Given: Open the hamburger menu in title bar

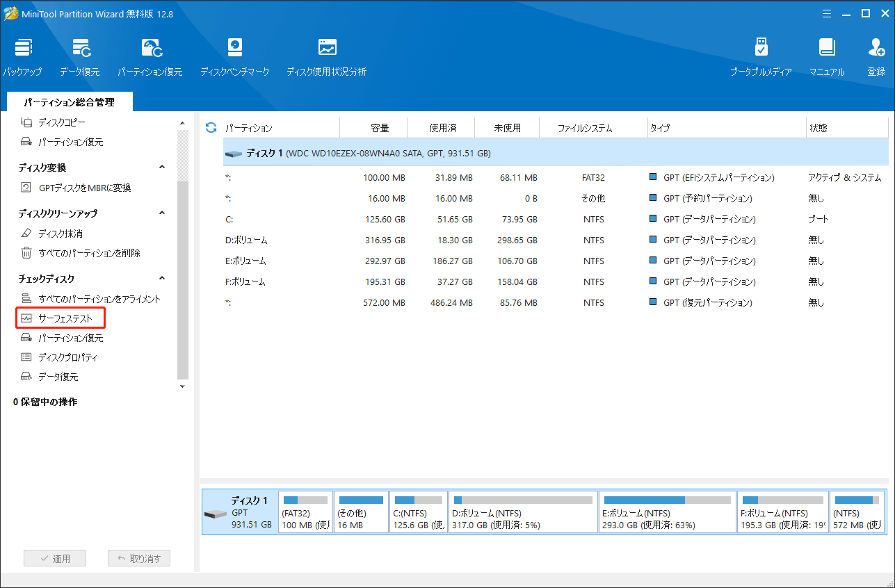Looking at the screenshot, I should tap(826, 13).
